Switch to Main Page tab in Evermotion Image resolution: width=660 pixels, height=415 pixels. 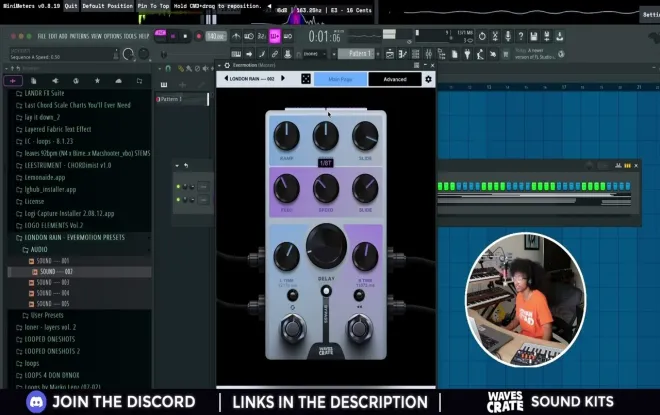point(341,79)
